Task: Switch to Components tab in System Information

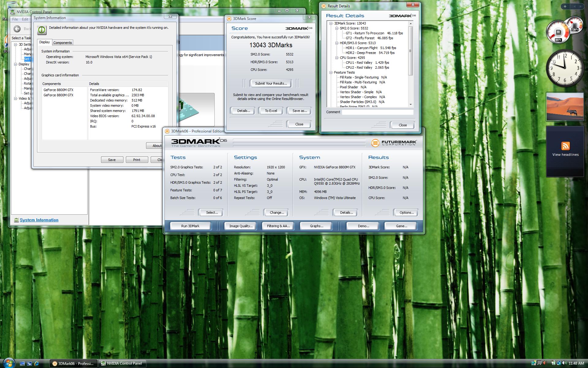Action: [62, 43]
